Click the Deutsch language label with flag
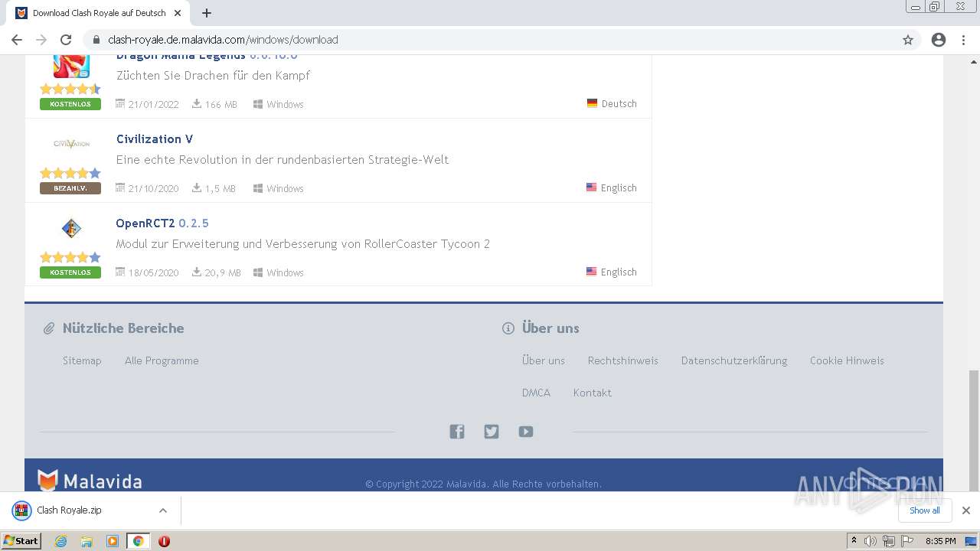Viewport: 980px width, 551px height. (x=612, y=103)
